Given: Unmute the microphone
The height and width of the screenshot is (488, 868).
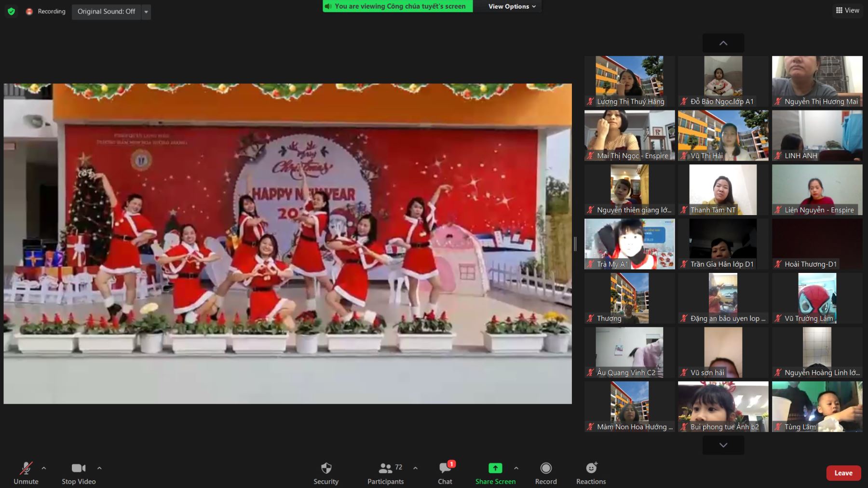Looking at the screenshot, I should click(x=26, y=468).
